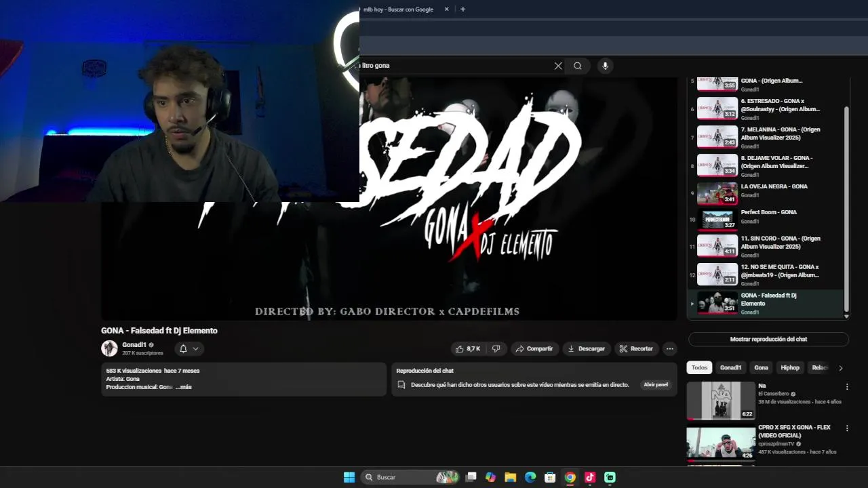The image size is (868, 488).
Task: Click '583 K visualizaciones' description text
Action: [x=134, y=371]
